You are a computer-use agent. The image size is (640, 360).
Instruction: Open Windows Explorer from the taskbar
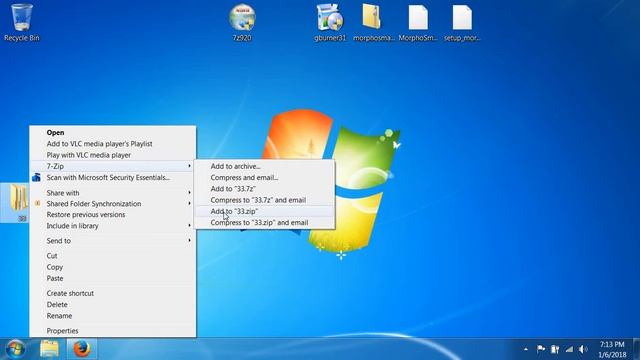[x=49, y=349]
